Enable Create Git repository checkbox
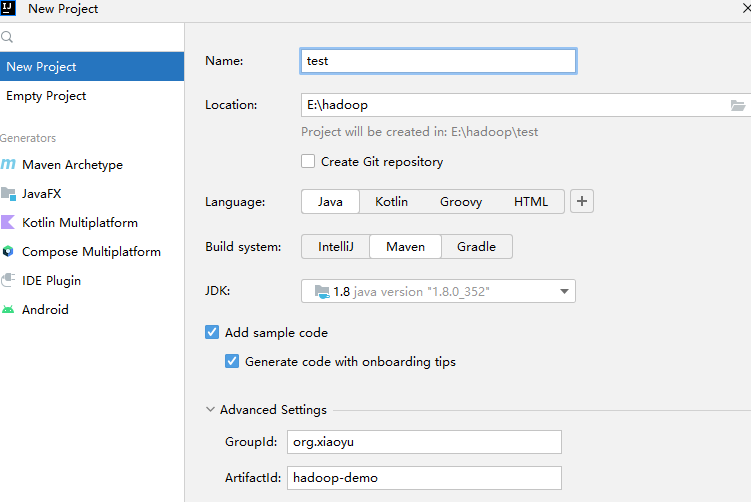The height and width of the screenshot is (502, 751). [x=308, y=161]
